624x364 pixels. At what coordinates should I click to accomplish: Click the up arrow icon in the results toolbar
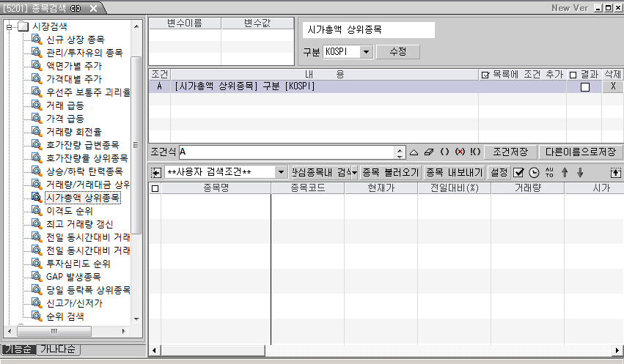[x=564, y=173]
